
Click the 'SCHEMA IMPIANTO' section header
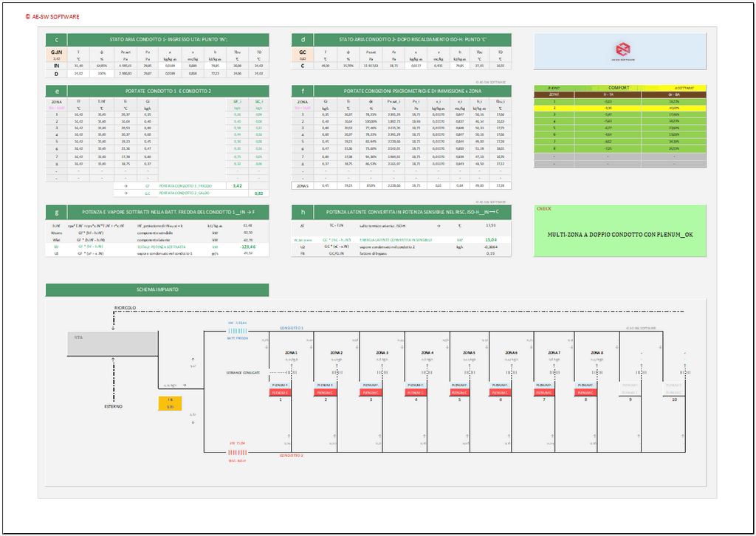[157, 289]
